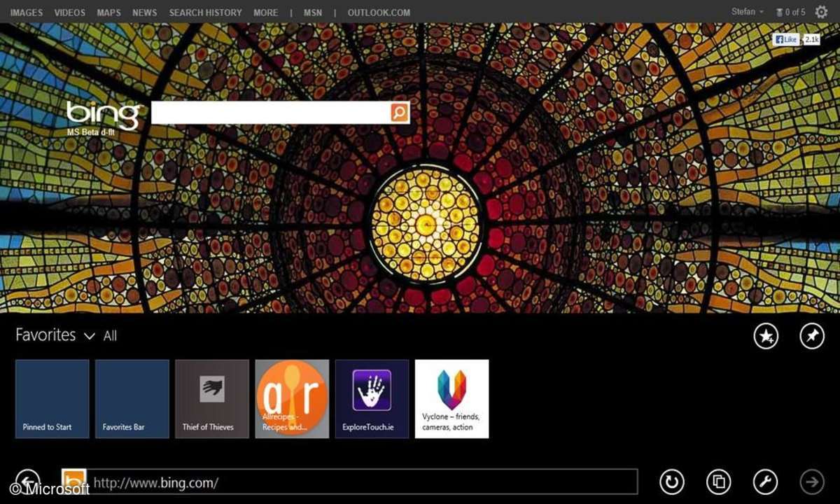The width and height of the screenshot is (840, 504).
Task: Click the orange Bing search magnifier button
Action: (399, 113)
